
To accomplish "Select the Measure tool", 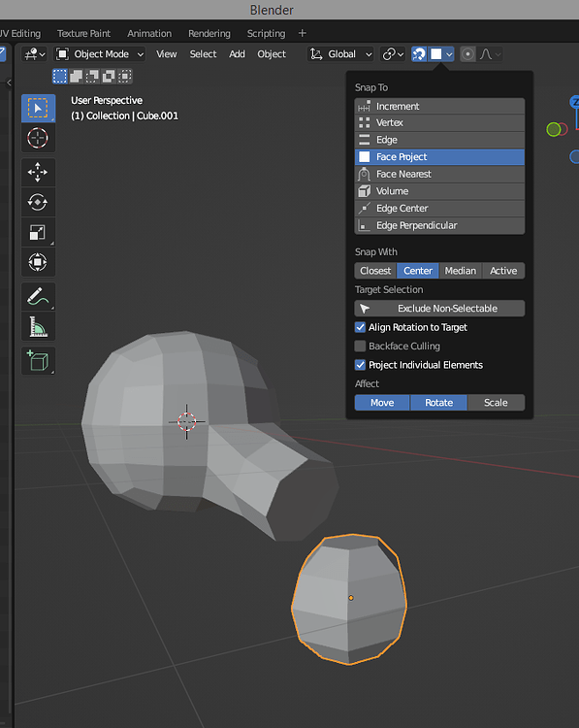I will point(38,327).
